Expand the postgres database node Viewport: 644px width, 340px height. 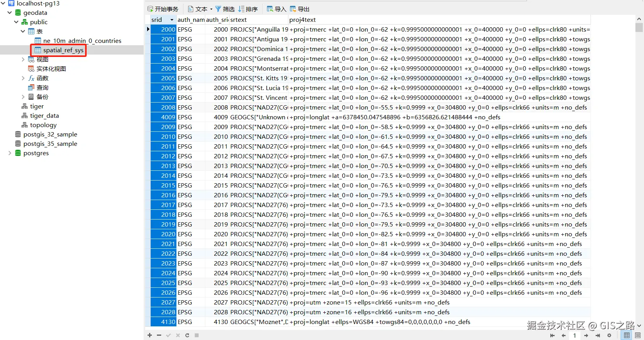(10, 153)
